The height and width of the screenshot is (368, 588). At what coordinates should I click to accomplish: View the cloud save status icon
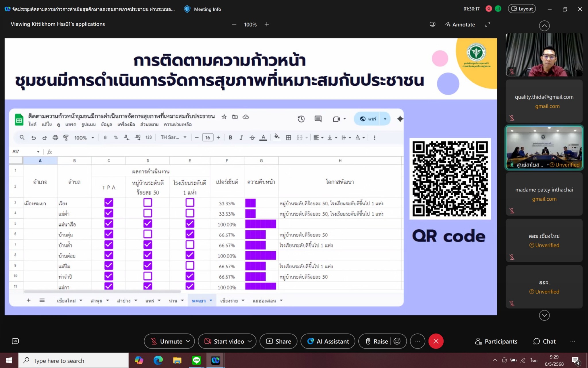[x=246, y=117]
